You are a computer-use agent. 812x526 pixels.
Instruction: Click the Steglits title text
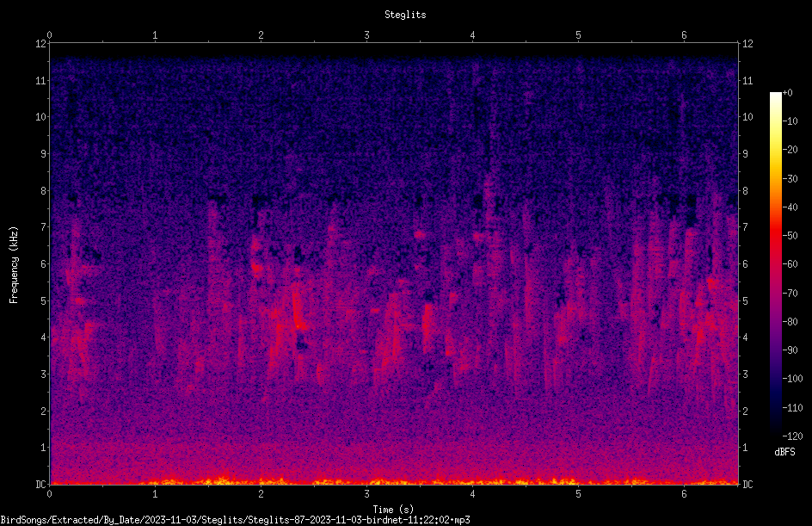[405, 15]
